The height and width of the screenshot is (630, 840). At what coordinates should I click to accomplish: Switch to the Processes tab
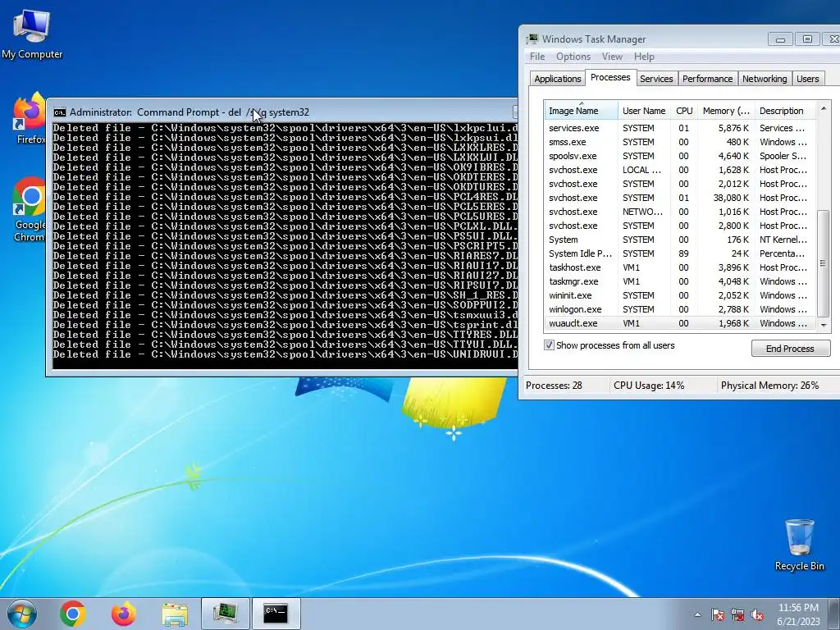click(610, 77)
